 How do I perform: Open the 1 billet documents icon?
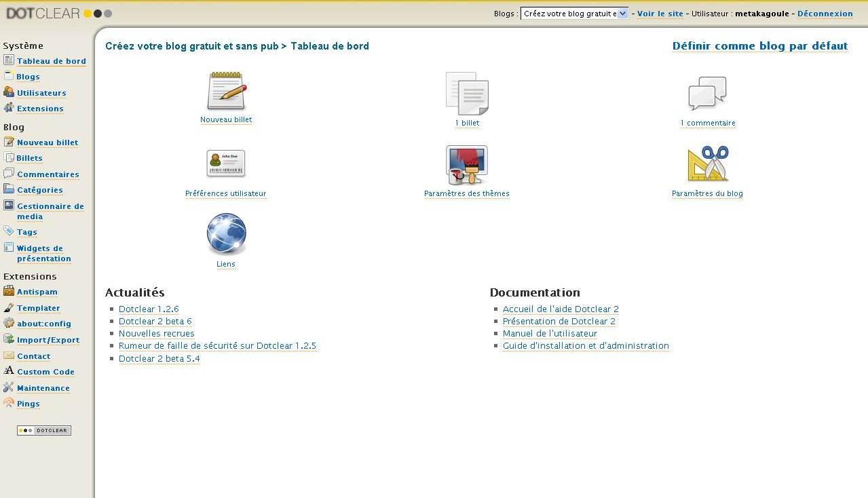(467, 94)
